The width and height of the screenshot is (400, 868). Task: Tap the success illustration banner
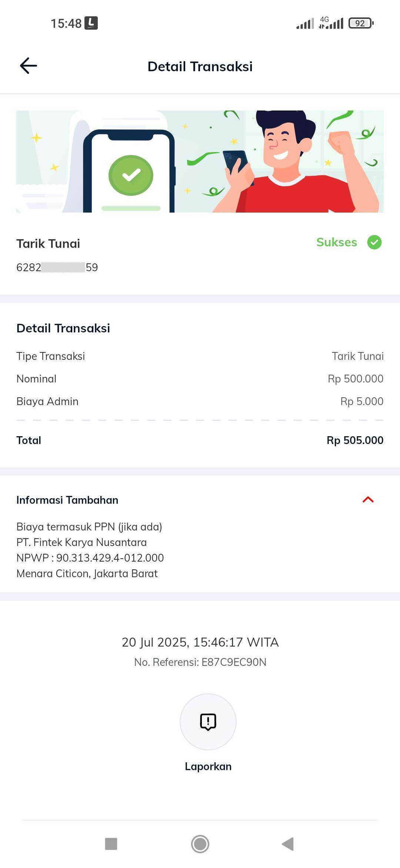[x=200, y=161]
